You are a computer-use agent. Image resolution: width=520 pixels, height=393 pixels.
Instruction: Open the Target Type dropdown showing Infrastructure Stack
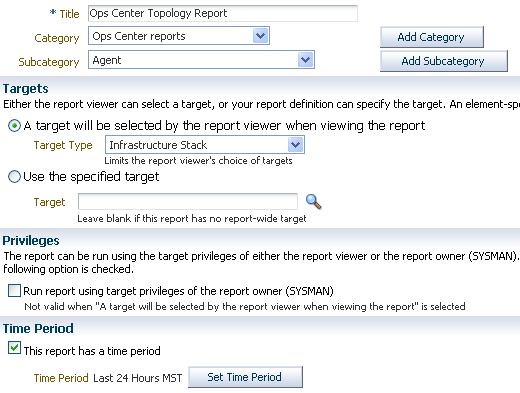(x=205, y=145)
